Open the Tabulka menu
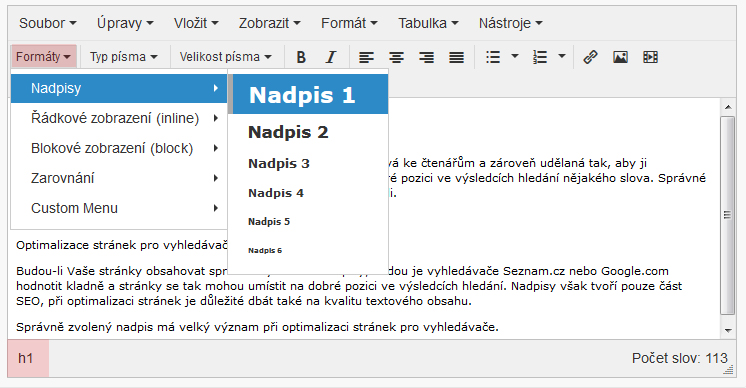The image size is (746, 388). 428,23
